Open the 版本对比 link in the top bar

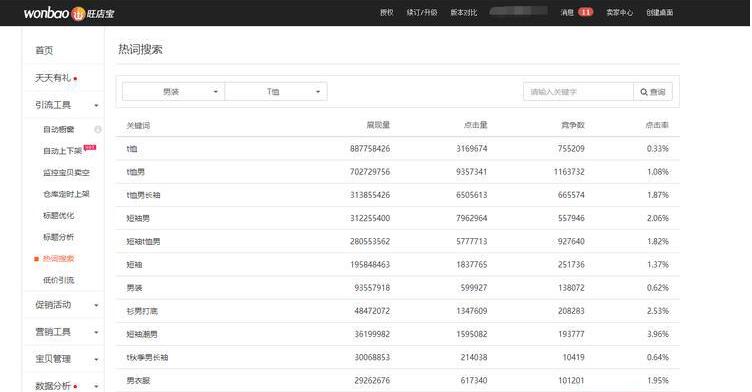tap(464, 12)
